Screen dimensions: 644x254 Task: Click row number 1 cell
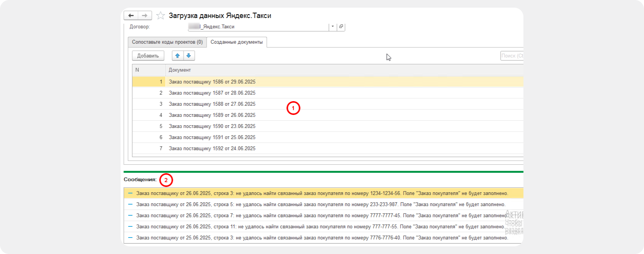pos(149,82)
